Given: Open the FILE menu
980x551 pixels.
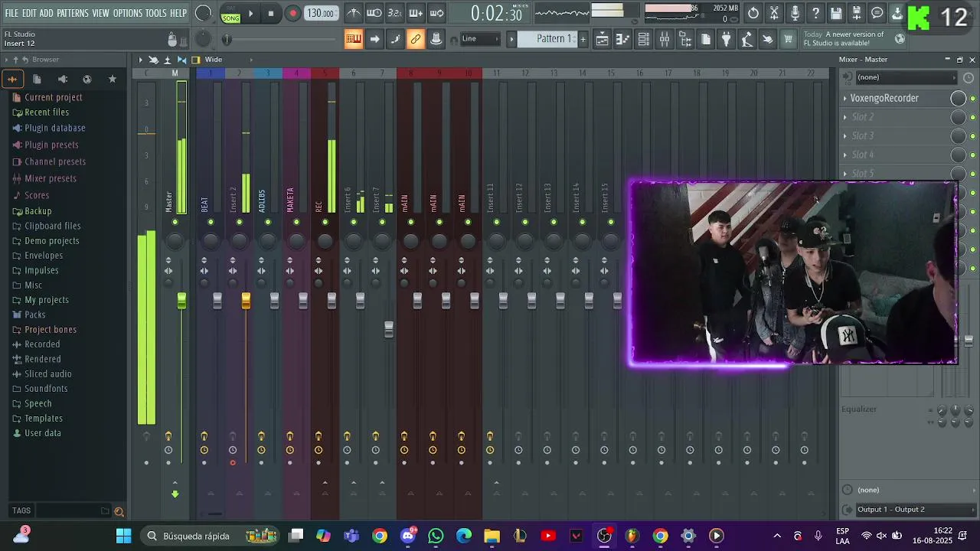Looking at the screenshot, I should (11, 13).
